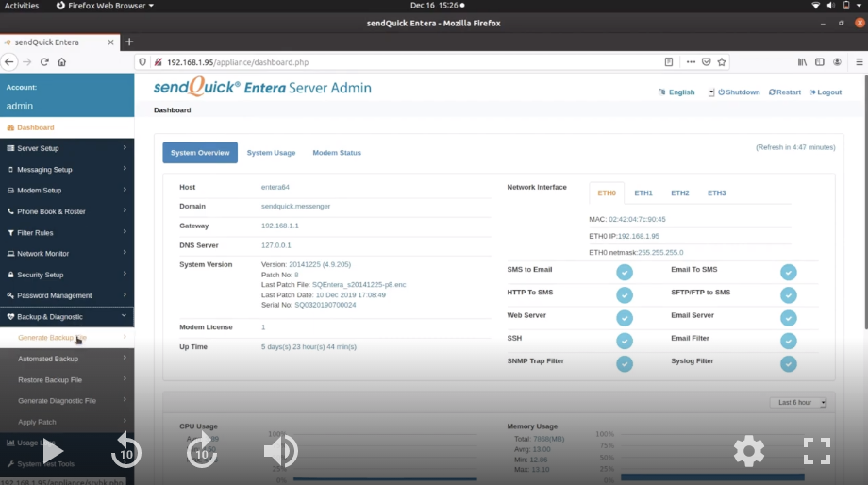Open the Automated Backup submenu item

66,359
